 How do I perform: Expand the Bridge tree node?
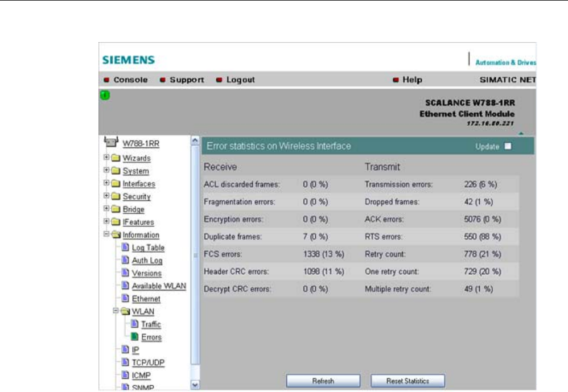[x=106, y=208]
